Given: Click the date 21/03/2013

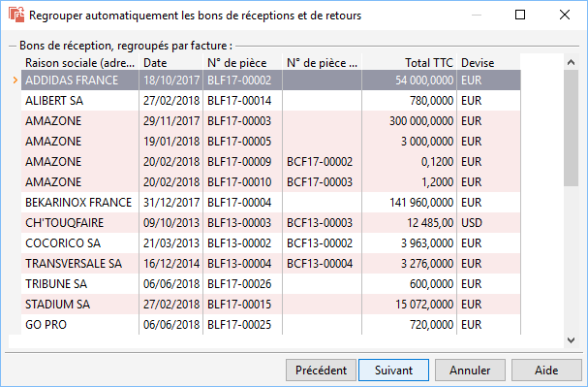Looking at the screenshot, I should (x=171, y=242).
